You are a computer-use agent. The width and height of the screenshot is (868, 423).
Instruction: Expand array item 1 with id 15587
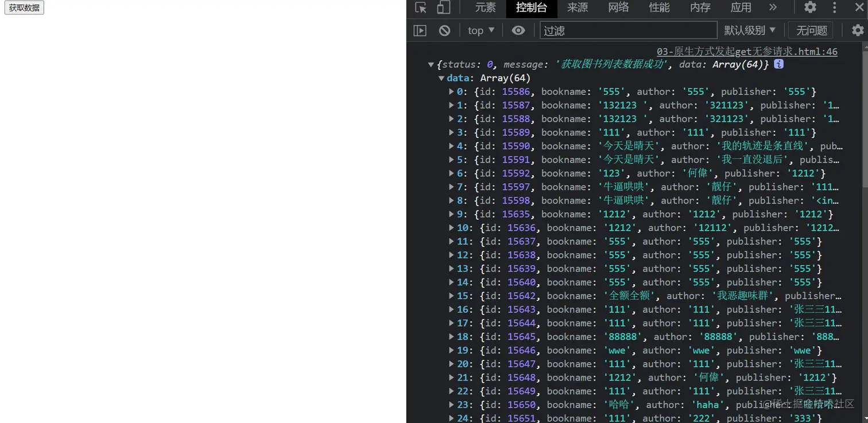click(451, 106)
